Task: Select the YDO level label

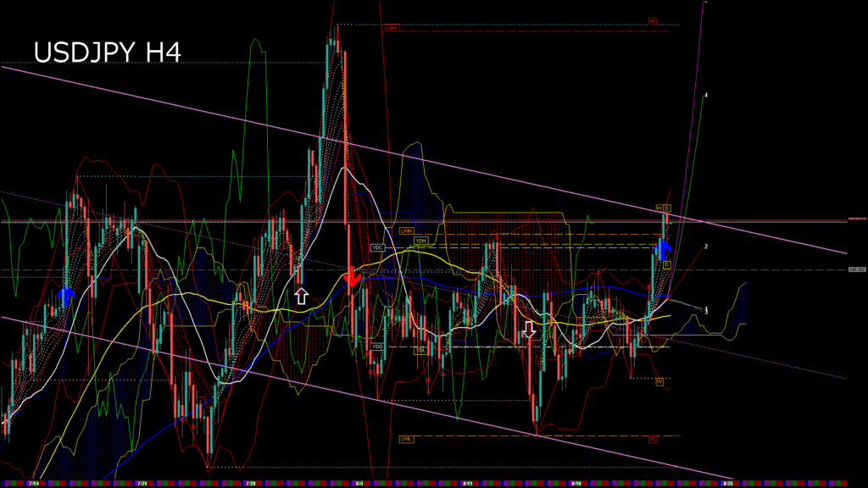Action: point(378,347)
